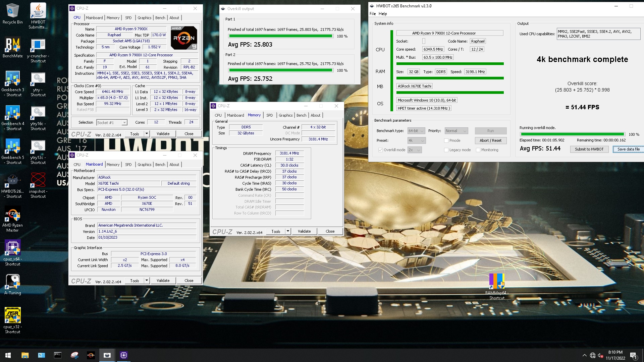Click Ryzen Master taskbar icon
The image size is (644, 362).
[x=91, y=355]
